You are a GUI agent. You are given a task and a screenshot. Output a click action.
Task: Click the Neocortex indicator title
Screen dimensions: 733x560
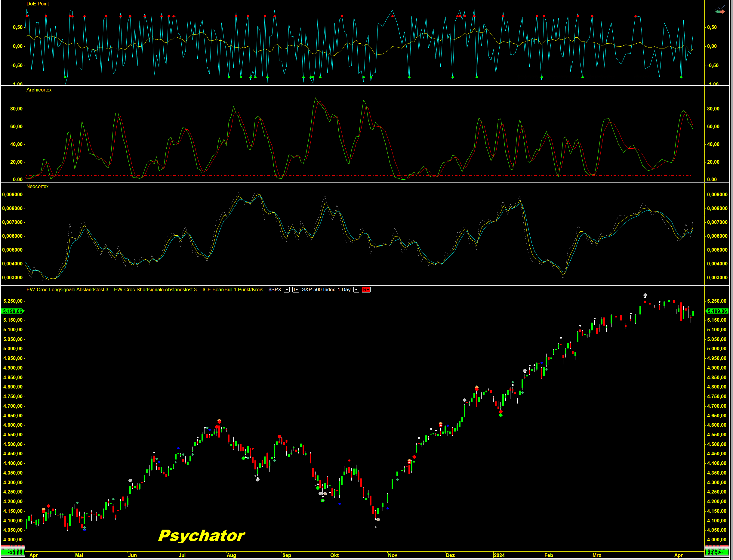pyautogui.click(x=37, y=186)
